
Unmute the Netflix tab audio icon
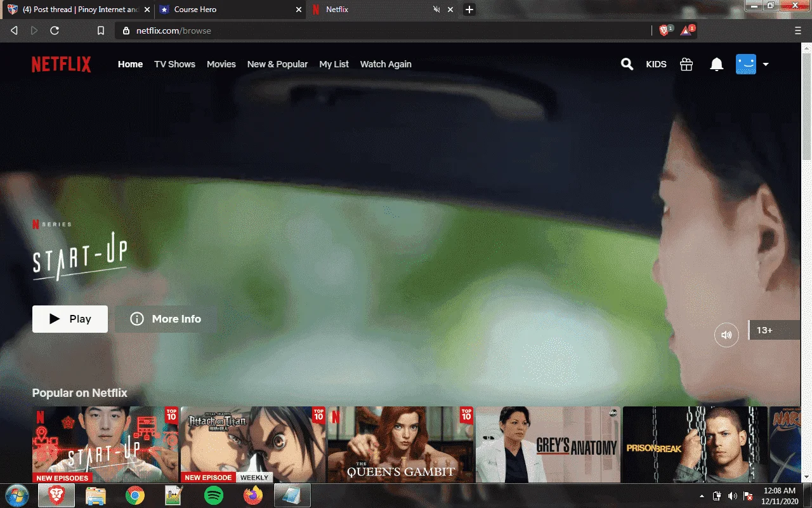436,10
